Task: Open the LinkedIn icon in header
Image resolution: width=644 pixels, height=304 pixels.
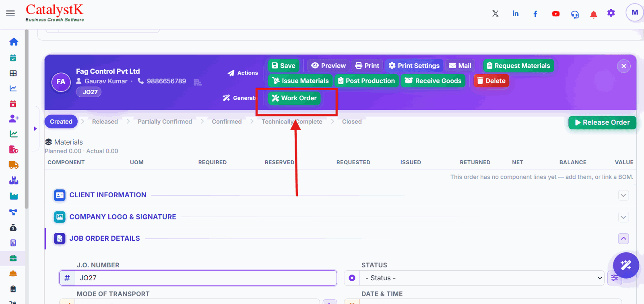Action: (x=516, y=14)
